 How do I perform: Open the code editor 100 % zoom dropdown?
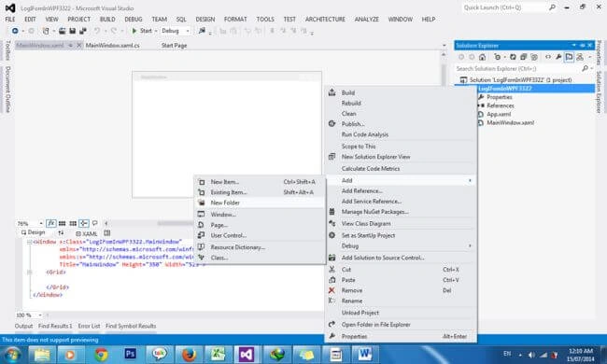pos(40,315)
